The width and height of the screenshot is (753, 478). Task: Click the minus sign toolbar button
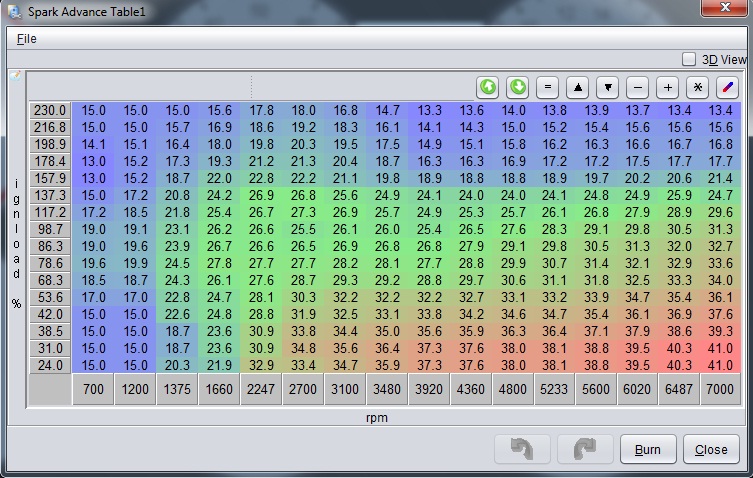pos(639,87)
